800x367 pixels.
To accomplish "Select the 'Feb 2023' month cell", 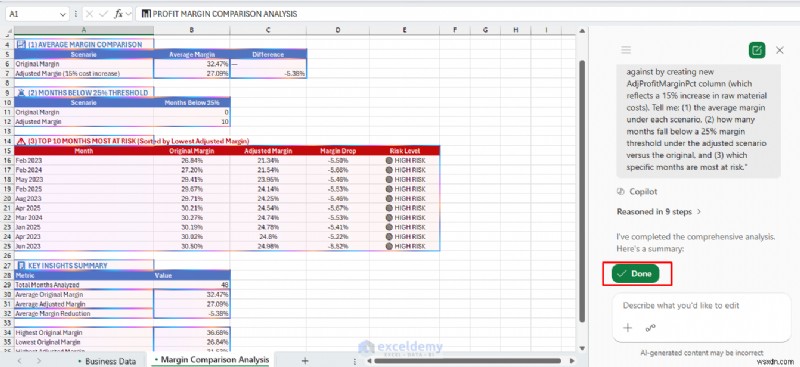I will pos(84,160).
